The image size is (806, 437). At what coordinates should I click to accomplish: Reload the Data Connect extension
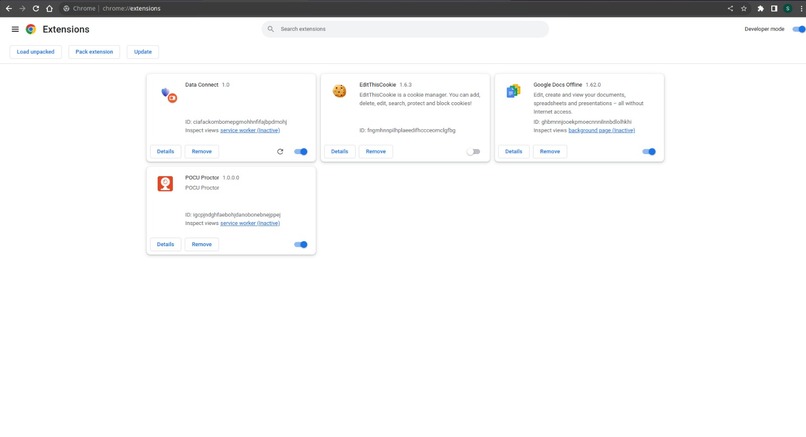pyautogui.click(x=280, y=152)
